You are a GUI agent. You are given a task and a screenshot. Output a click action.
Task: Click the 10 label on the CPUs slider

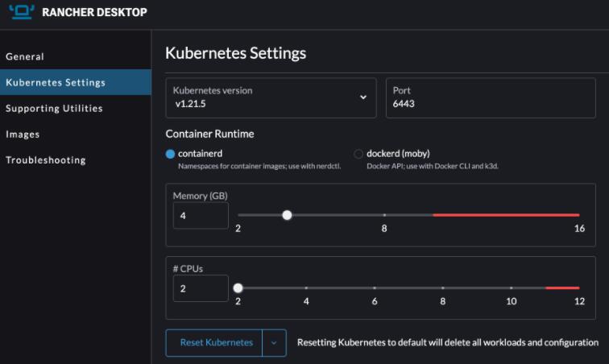pyautogui.click(x=511, y=301)
